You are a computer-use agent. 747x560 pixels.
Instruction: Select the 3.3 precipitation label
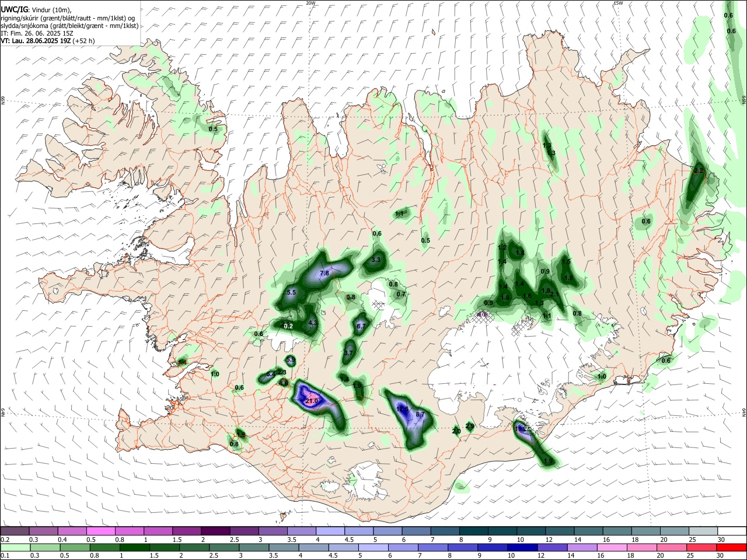(376, 260)
